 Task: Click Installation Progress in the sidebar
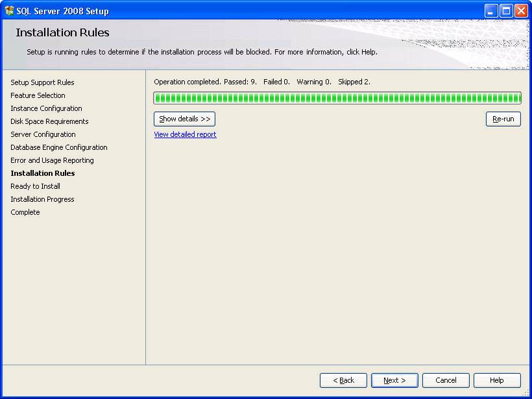click(x=42, y=199)
